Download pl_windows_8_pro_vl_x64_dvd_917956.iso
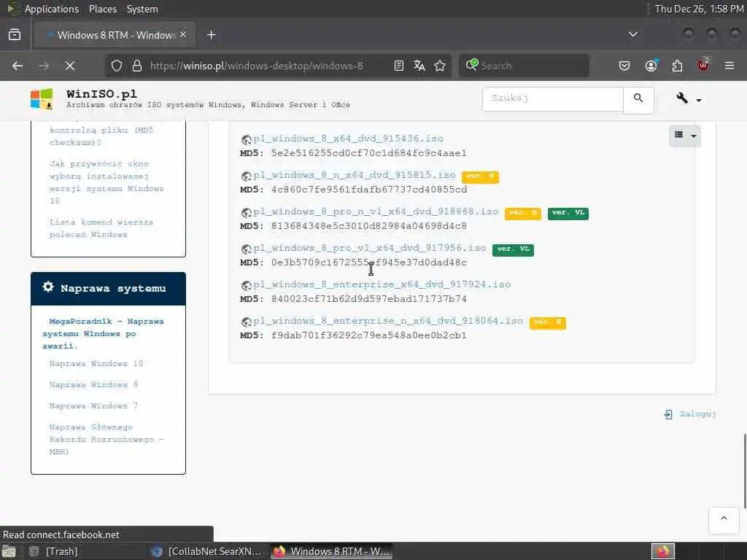The width and height of the screenshot is (747, 560). click(x=370, y=248)
